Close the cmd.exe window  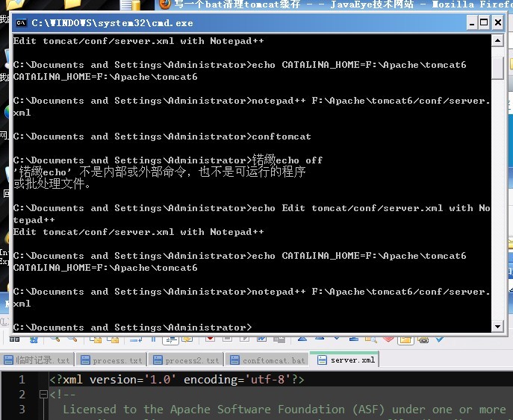point(497,23)
